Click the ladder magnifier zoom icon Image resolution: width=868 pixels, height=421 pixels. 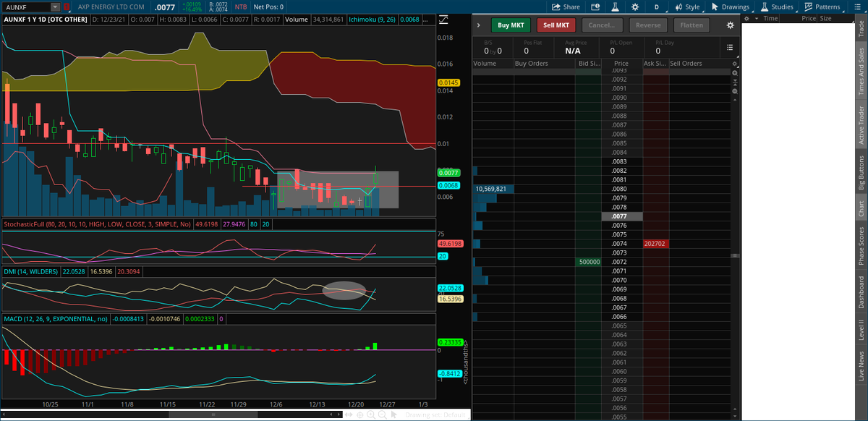tap(735, 74)
